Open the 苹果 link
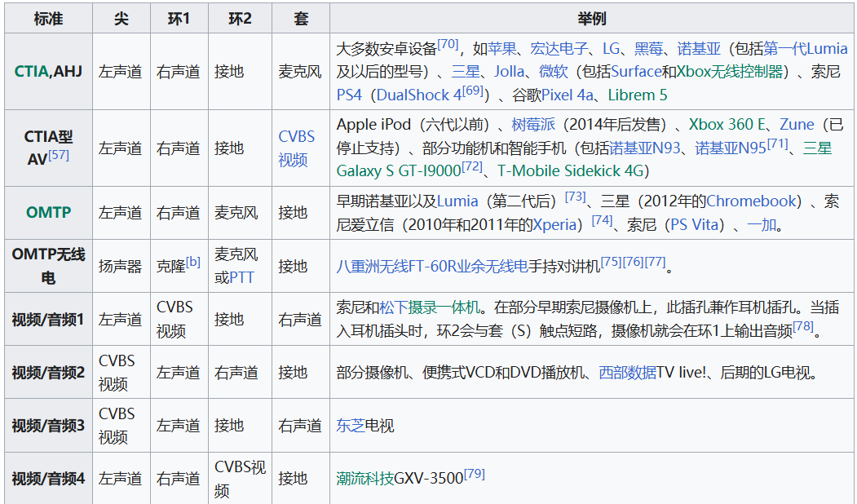857x504 pixels. (x=501, y=49)
